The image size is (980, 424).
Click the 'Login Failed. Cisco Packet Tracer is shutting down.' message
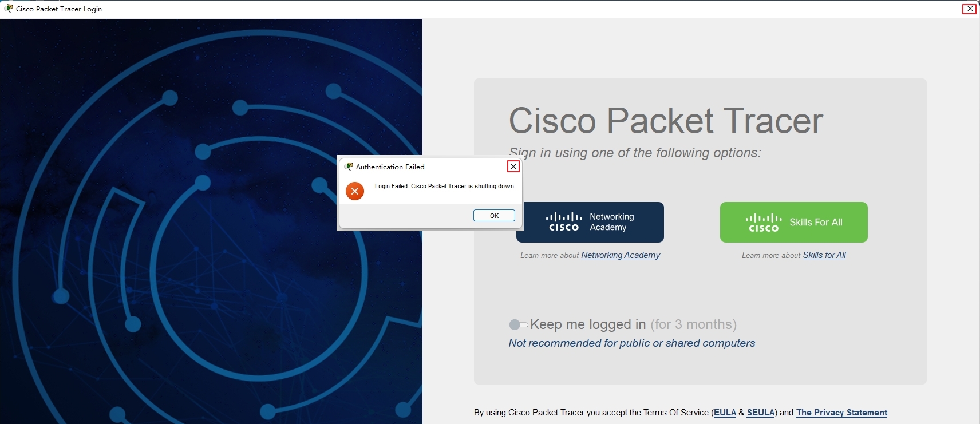(x=445, y=186)
